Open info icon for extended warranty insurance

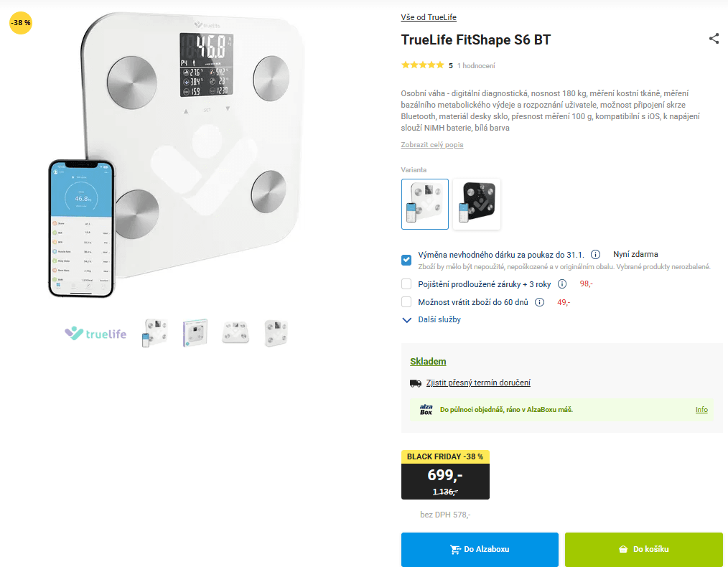coord(562,283)
